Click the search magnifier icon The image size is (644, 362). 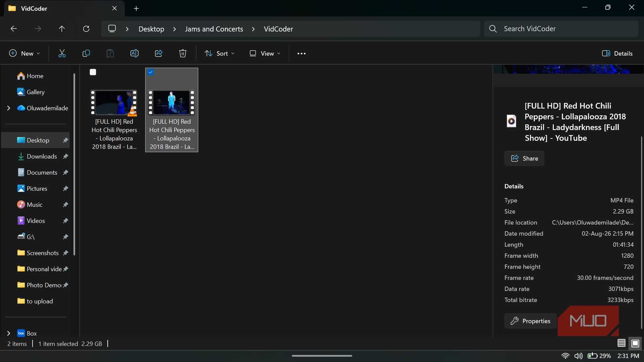pyautogui.click(x=493, y=29)
